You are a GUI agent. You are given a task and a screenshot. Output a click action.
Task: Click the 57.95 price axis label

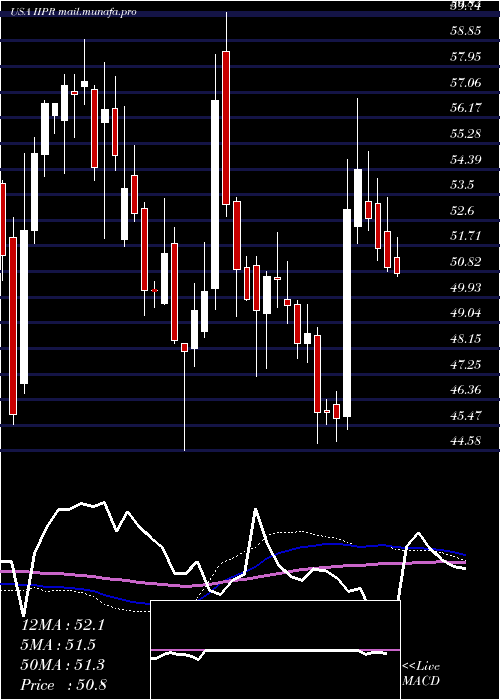click(466, 57)
